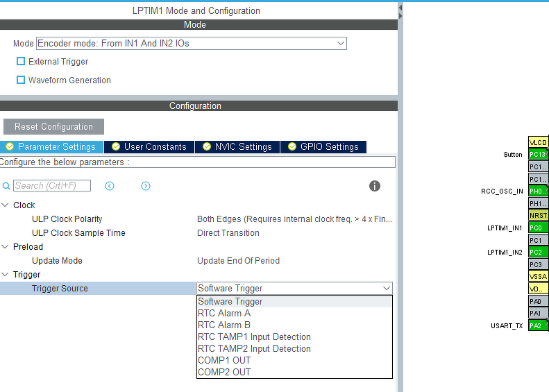Select the Update Mode parameter row

[196, 261]
